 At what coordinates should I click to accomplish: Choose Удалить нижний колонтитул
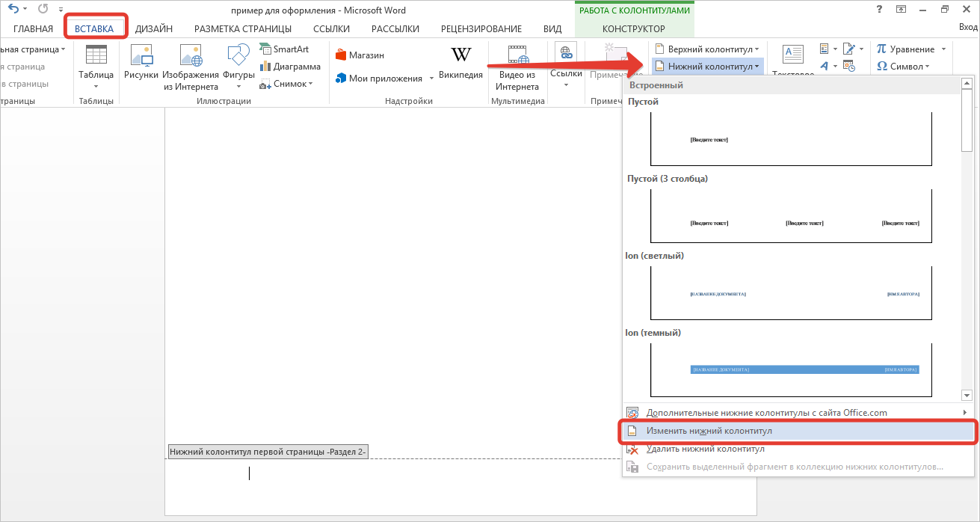(705, 449)
